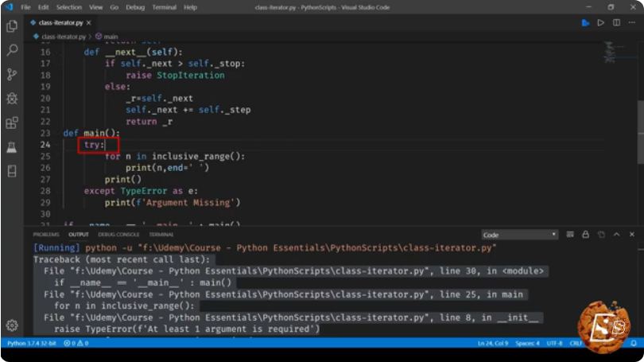Click the editor vertical scrollbar
This screenshot has width=644, height=362.
click(x=640, y=131)
